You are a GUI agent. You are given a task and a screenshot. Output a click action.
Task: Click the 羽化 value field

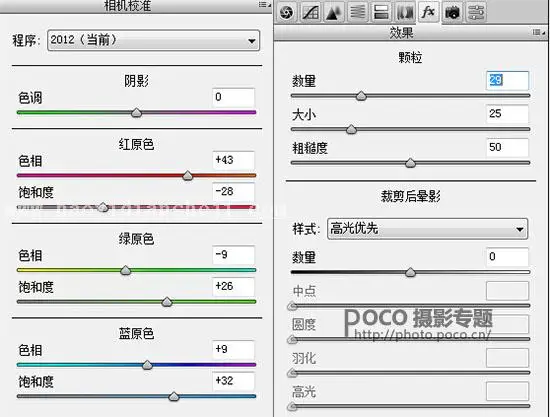click(507, 358)
